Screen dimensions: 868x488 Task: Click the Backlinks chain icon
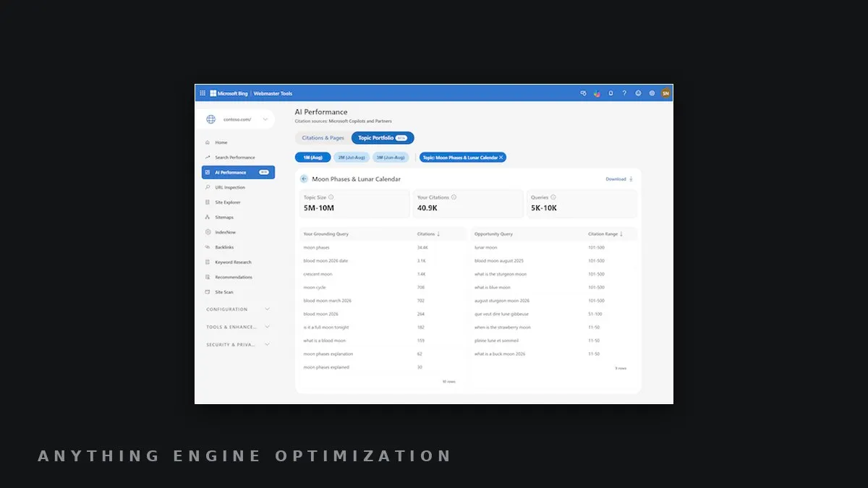point(208,247)
